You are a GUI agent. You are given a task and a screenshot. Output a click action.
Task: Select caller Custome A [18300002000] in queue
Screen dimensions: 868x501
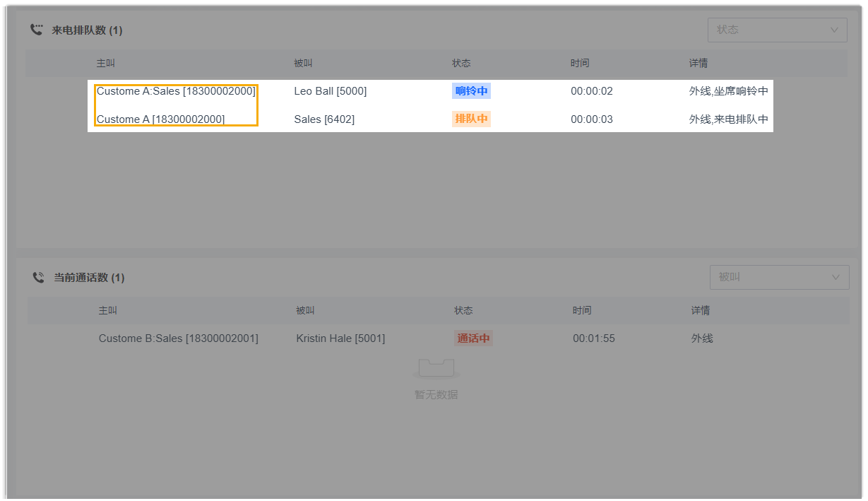[160, 119]
